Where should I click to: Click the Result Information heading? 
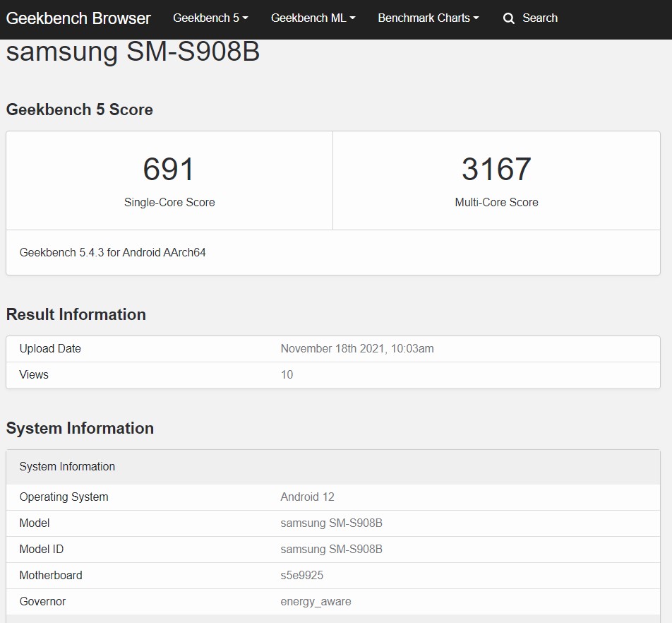(x=76, y=314)
